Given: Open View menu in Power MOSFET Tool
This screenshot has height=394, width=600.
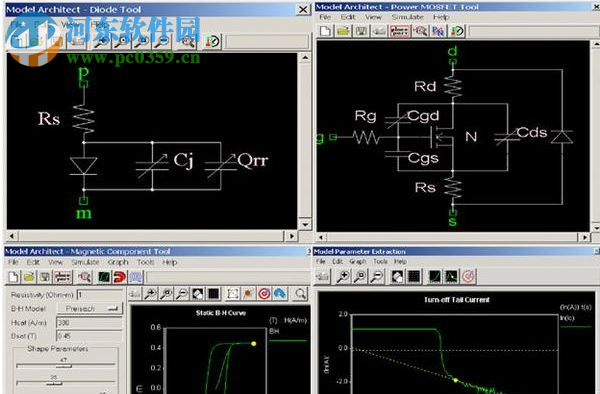Looking at the screenshot, I should (373, 17).
